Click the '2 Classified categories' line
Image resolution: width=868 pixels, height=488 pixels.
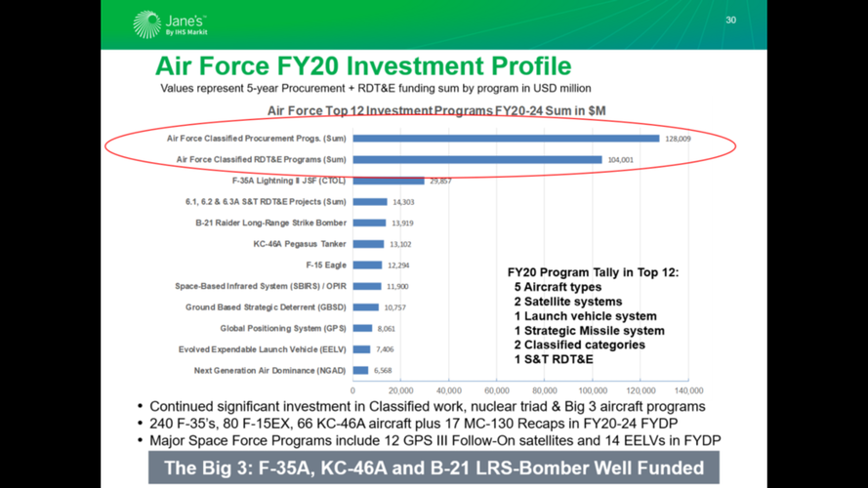(x=579, y=345)
